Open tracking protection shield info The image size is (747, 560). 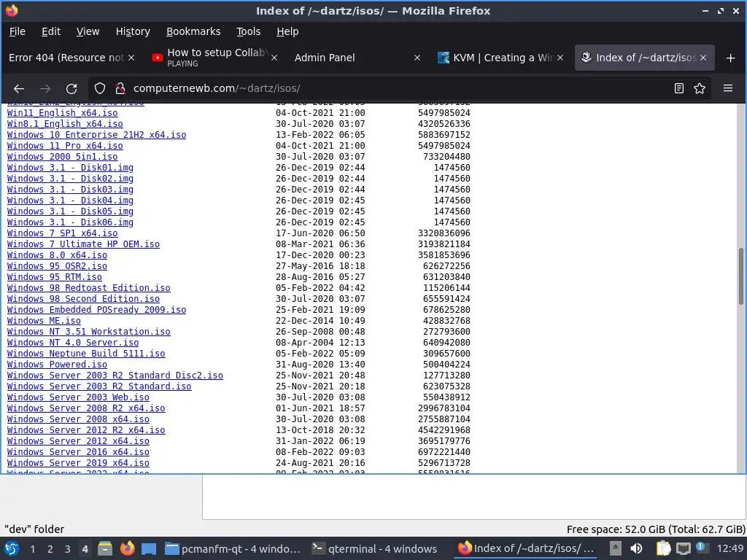99,88
